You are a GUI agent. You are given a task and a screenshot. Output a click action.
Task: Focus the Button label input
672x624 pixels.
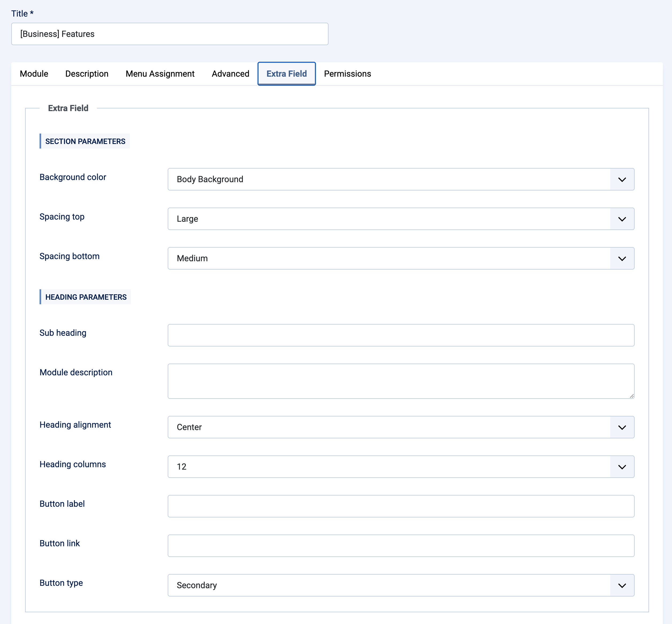pos(400,506)
